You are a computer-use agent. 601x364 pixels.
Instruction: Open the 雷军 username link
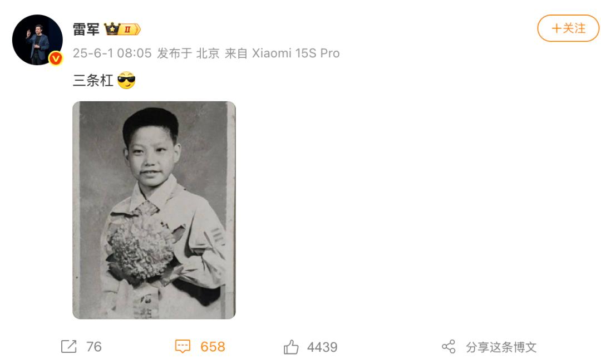click(86, 29)
